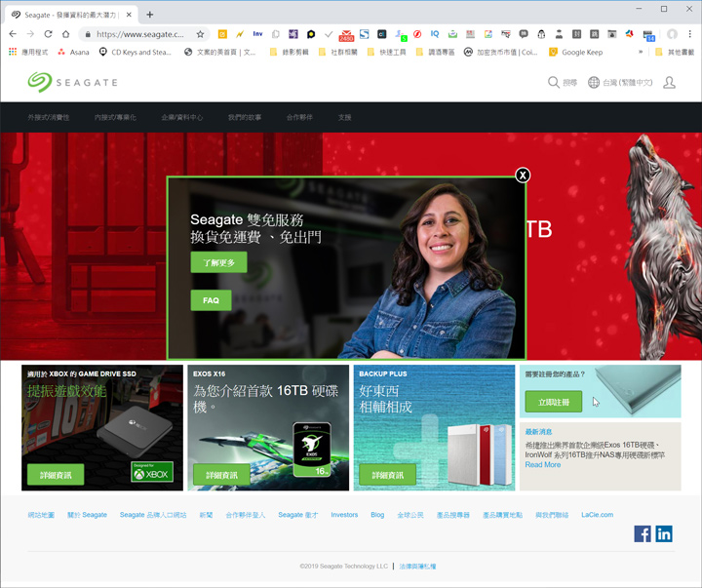This screenshot has width=702, height=588.
Task: Open the Seagate 品牌入口網站 footer link
Action: (x=153, y=515)
